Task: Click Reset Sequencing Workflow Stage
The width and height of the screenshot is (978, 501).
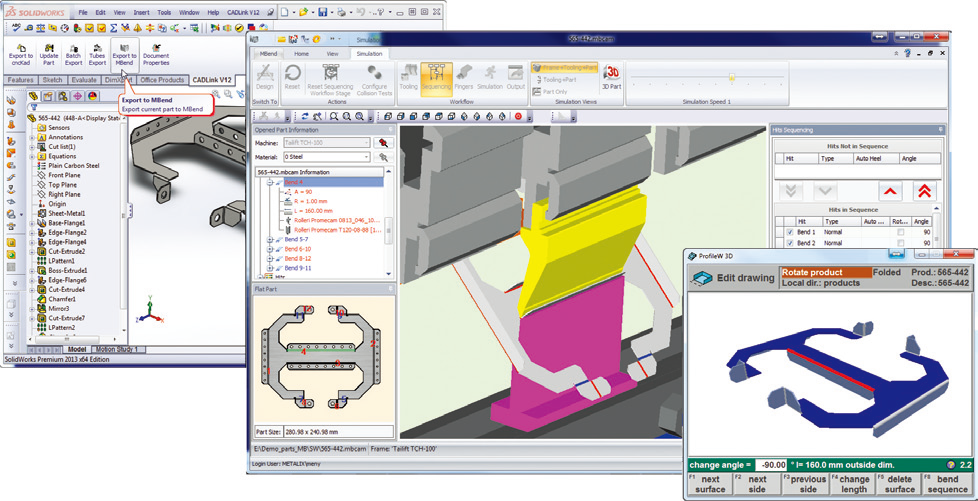Action: [330, 80]
